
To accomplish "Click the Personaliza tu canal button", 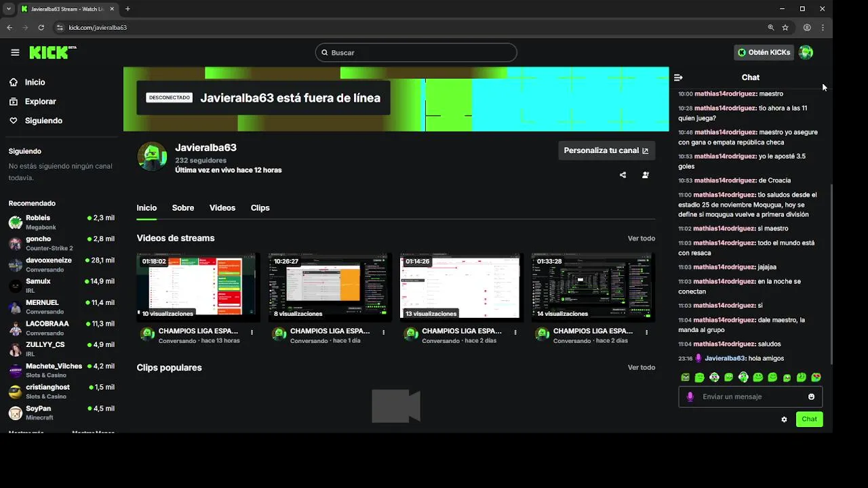I will pos(606,150).
